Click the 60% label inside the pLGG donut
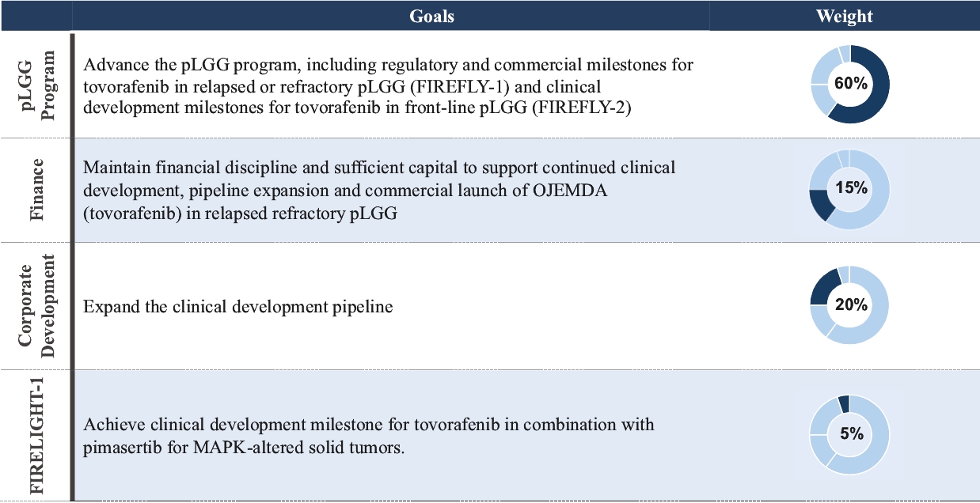The image size is (980, 503). click(x=850, y=85)
